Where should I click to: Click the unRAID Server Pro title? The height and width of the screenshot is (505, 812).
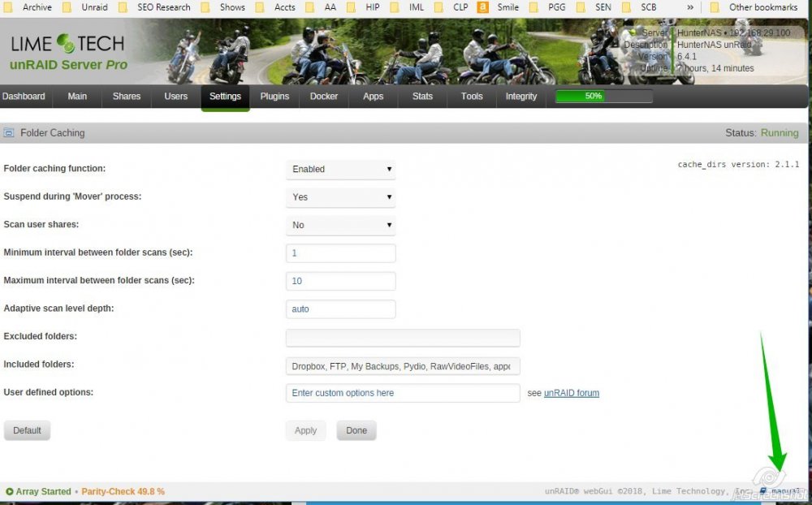[x=68, y=65]
